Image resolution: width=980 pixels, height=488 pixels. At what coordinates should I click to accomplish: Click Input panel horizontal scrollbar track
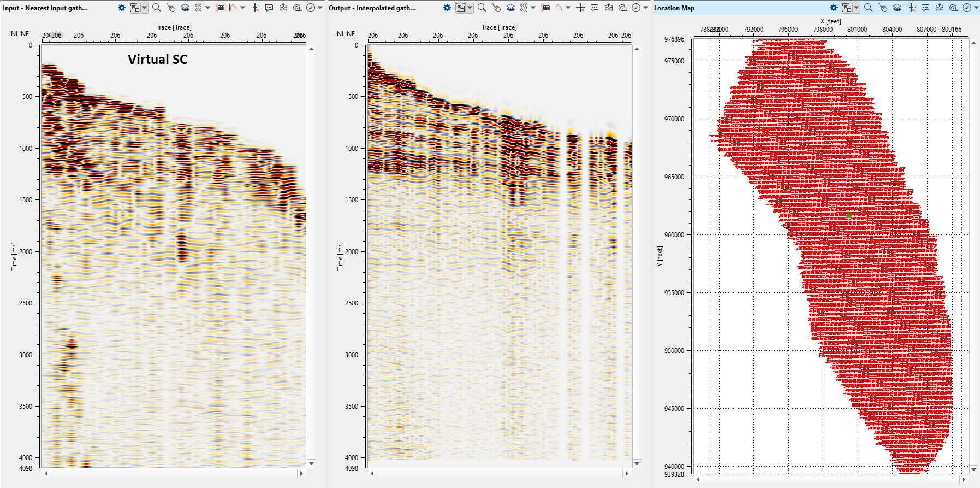174,474
